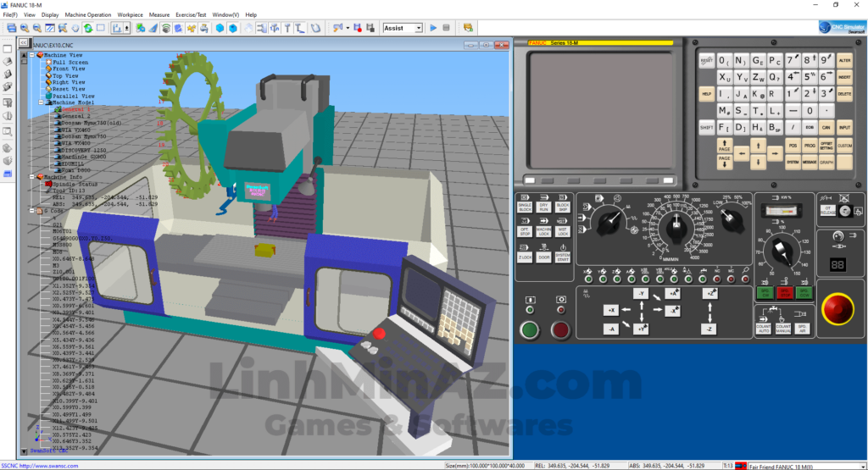Image resolution: width=868 pixels, height=470 pixels.
Task: Open the Display menu
Action: tap(50, 15)
